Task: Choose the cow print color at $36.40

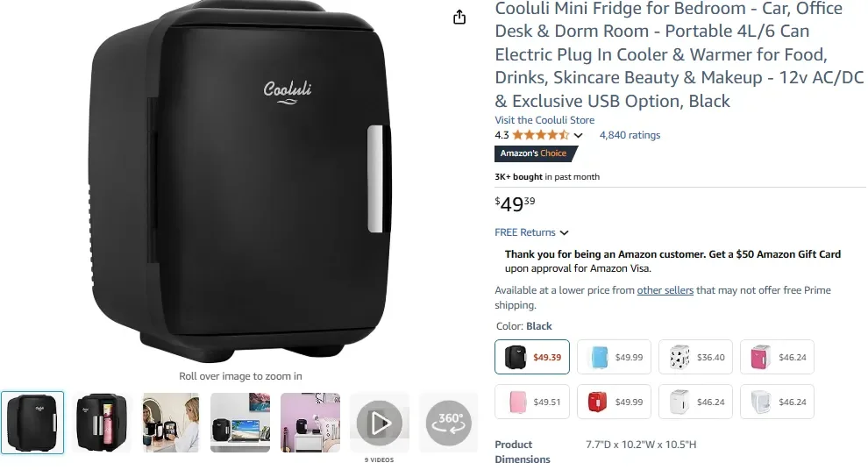Action: pyautogui.click(x=695, y=357)
